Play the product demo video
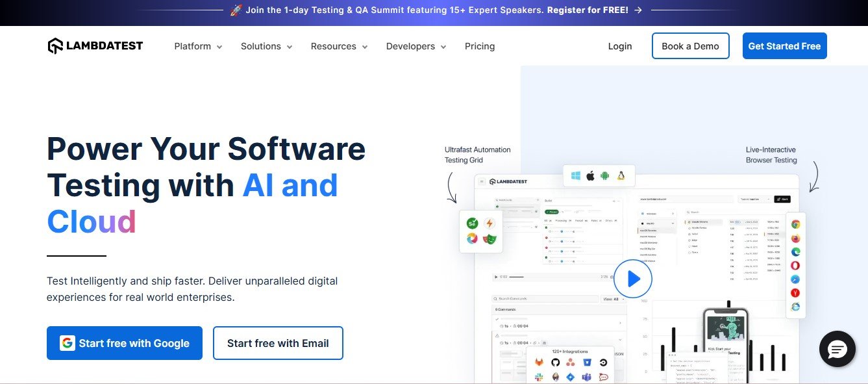 (x=633, y=278)
